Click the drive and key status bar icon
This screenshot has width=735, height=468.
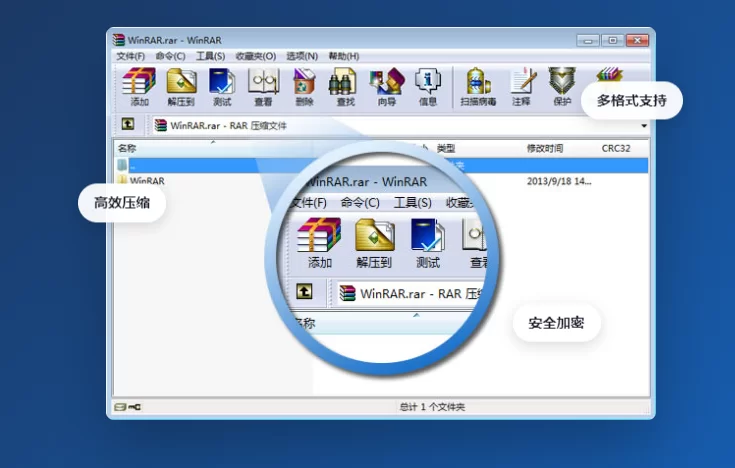(x=127, y=407)
